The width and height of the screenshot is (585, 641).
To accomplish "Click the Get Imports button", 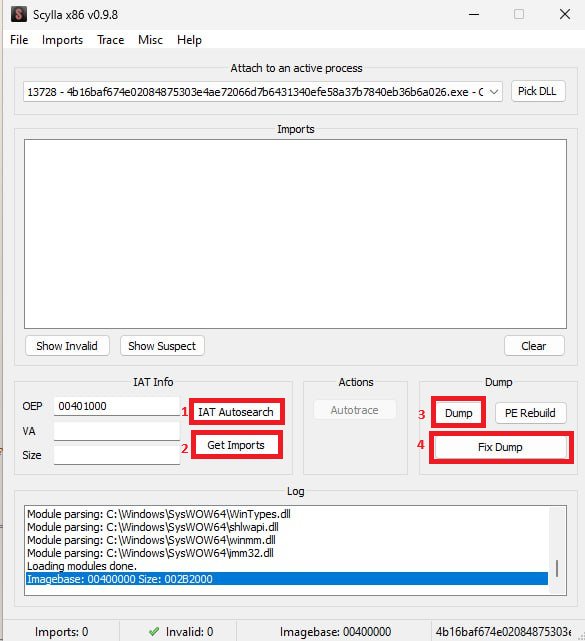I will coord(236,445).
